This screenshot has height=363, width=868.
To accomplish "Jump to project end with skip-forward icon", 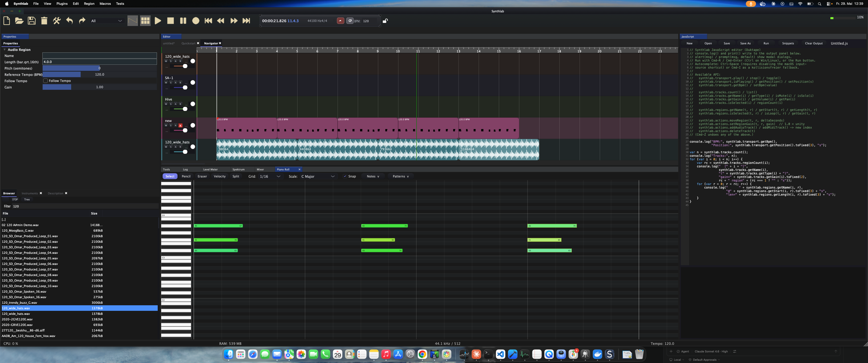I will (x=246, y=21).
